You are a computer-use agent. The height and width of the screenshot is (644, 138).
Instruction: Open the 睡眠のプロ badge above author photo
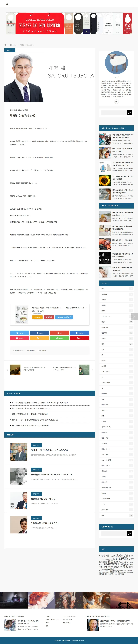click(x=10, y=50)
